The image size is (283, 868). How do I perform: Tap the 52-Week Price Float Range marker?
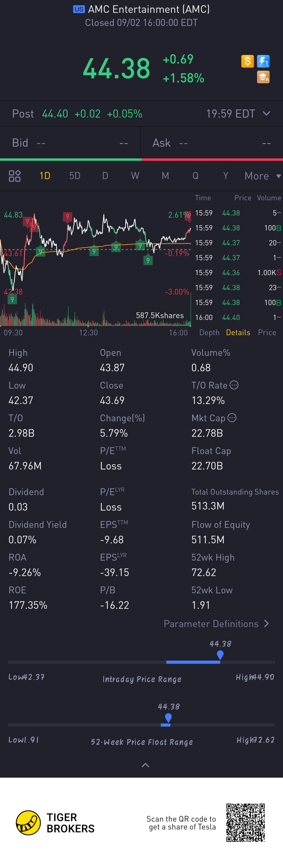tap(168, 718)
